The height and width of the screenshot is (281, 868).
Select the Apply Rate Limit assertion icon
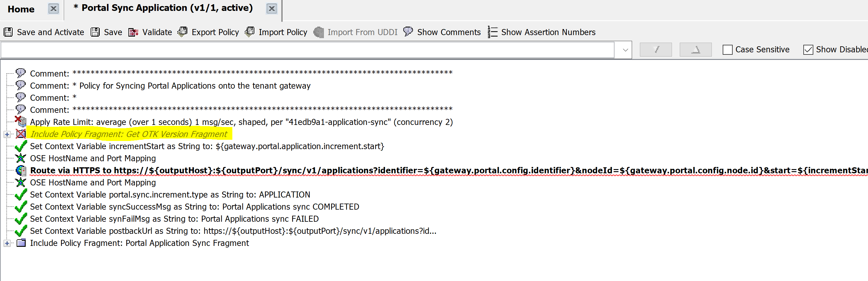tap(21, 122)
